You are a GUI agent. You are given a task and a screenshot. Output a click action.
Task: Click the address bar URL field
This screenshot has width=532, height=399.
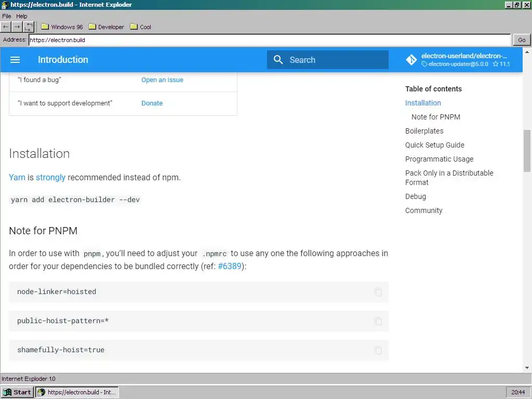tap(270, 39)
